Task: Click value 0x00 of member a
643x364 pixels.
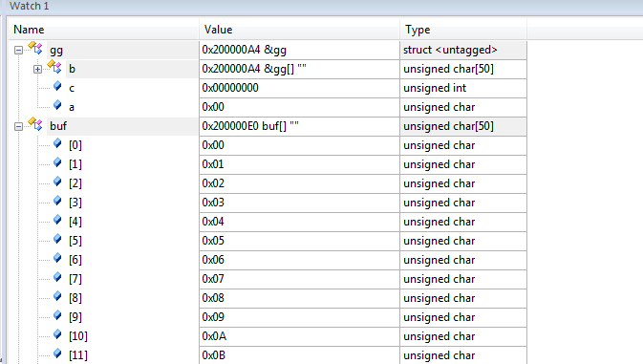Action: click(213, 107)
